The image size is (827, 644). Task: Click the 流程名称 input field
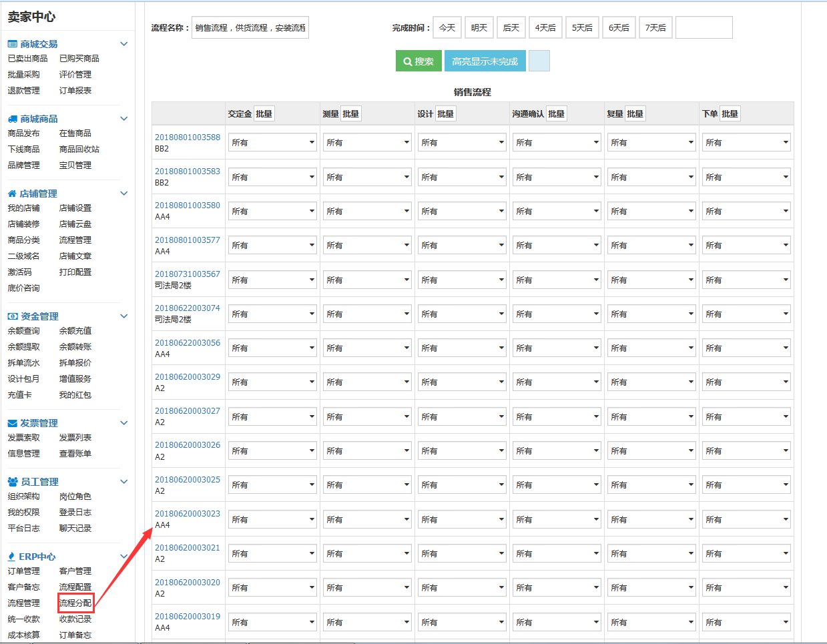pyautogui.click(x=250, y=27)
